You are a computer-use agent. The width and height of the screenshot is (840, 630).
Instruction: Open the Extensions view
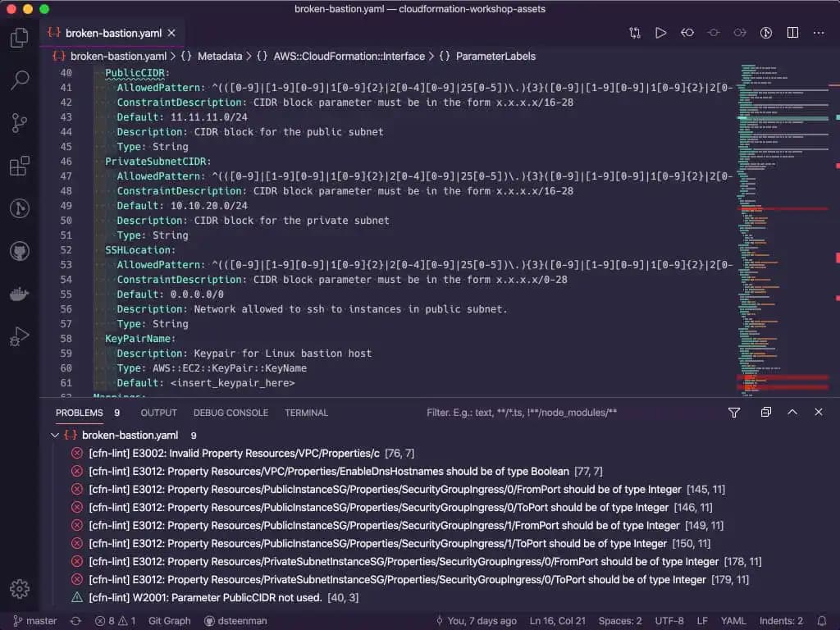[19, 167]
